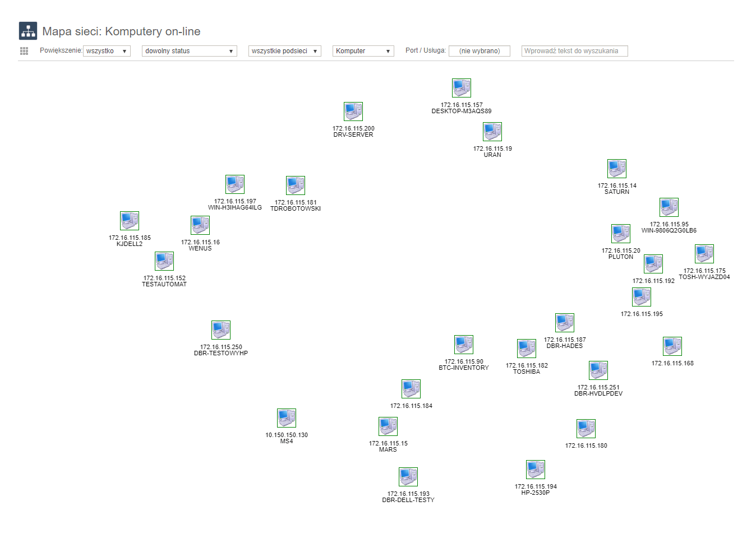
Task: Select the DBR-DELL-TESTY computer icon
Action: [408, 477]
